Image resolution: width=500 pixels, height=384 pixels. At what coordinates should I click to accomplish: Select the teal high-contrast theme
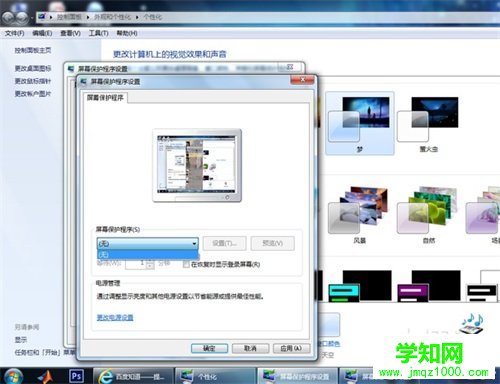pyautogui.click(x=360, y=286)
